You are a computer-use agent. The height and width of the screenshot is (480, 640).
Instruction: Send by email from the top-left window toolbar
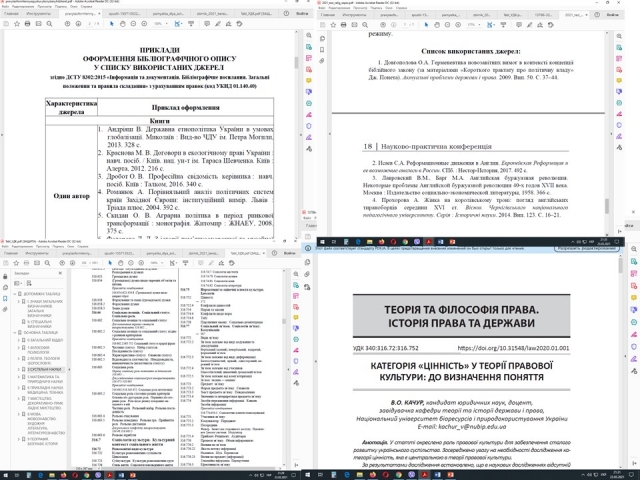(38, 24)
